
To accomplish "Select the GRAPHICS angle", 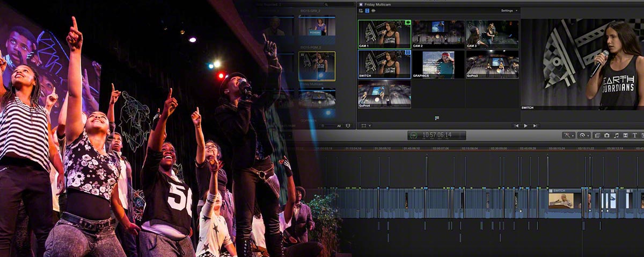I will (x=438, y=65).
